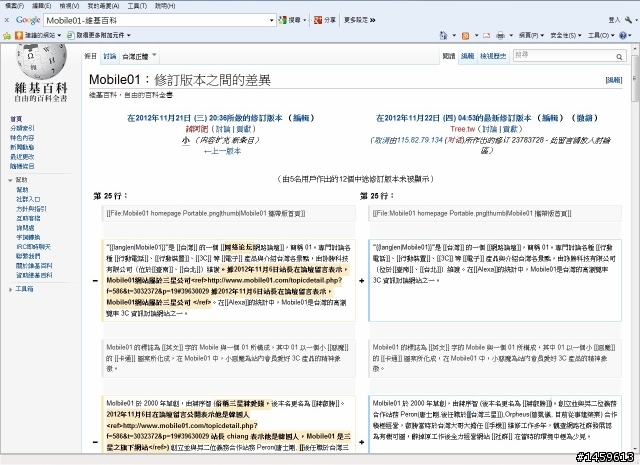Open Google toolbar wrench settings icon

(628, 20)
